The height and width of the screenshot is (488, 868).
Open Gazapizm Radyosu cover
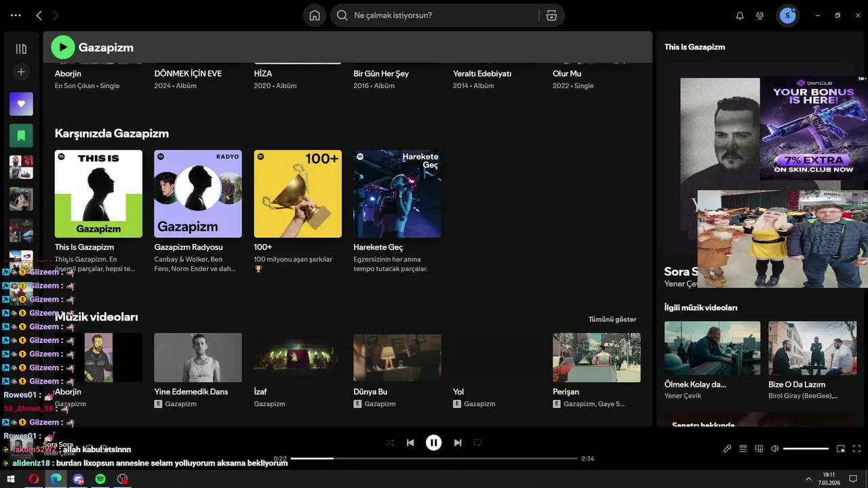(x=198, y=194)
